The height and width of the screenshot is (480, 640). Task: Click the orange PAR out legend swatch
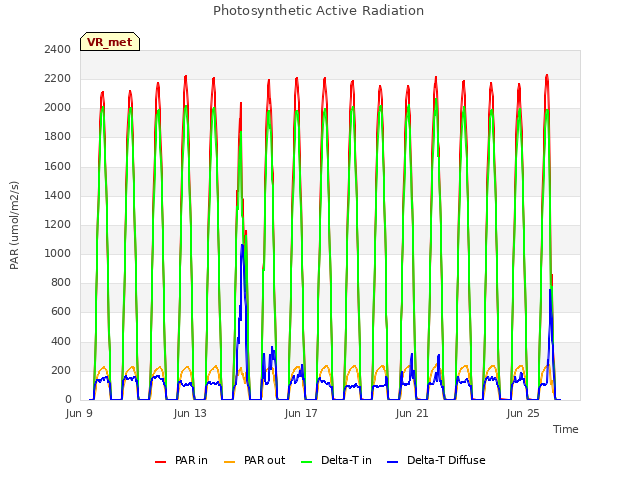pos(230,462)
